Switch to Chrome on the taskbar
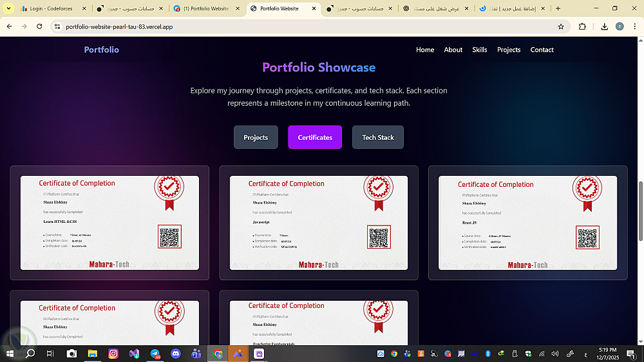The image size is (644, 362). tap(217, 354)
